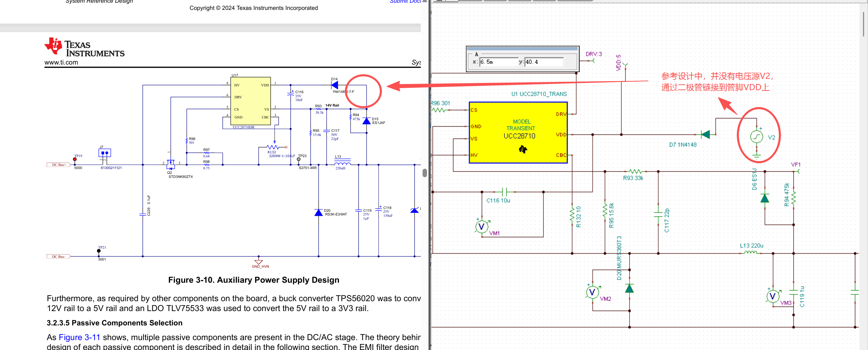Click the GND_HVN ground symbol in the PDF
Viewport: 868px width, 350px height.
click(x=259, y=263)
